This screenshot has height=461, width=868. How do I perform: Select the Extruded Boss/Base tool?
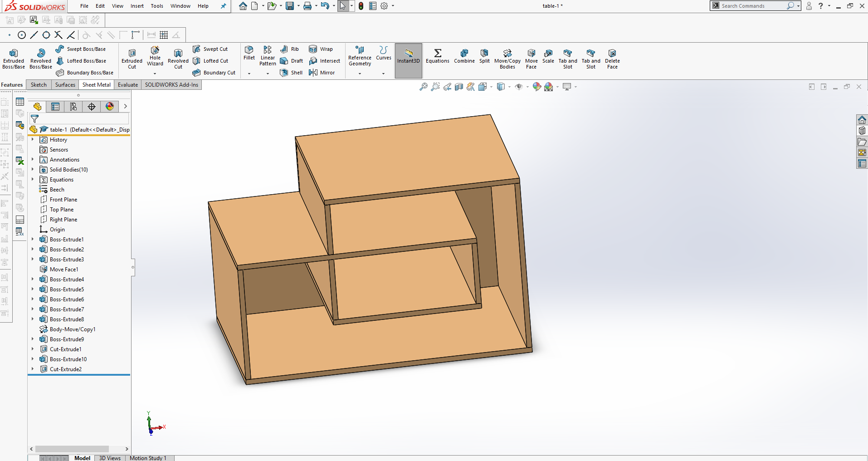(x=14, y=59)
